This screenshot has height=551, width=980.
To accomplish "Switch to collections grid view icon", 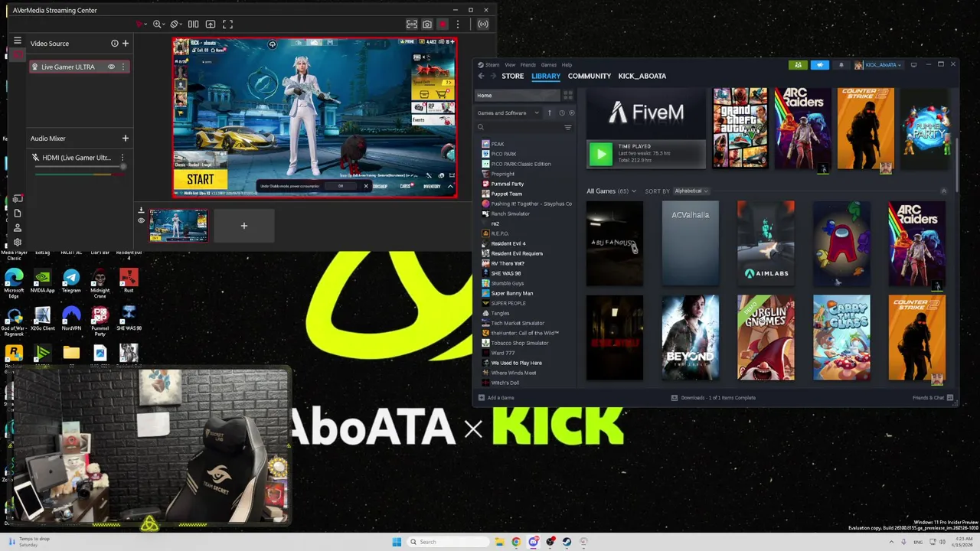I will point(568,96).
